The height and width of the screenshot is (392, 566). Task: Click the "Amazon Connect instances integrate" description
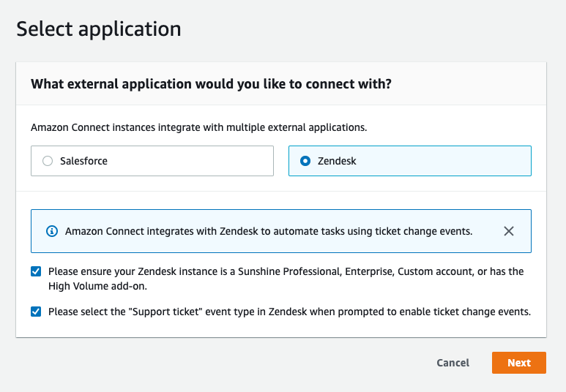[x=199, y=128]
